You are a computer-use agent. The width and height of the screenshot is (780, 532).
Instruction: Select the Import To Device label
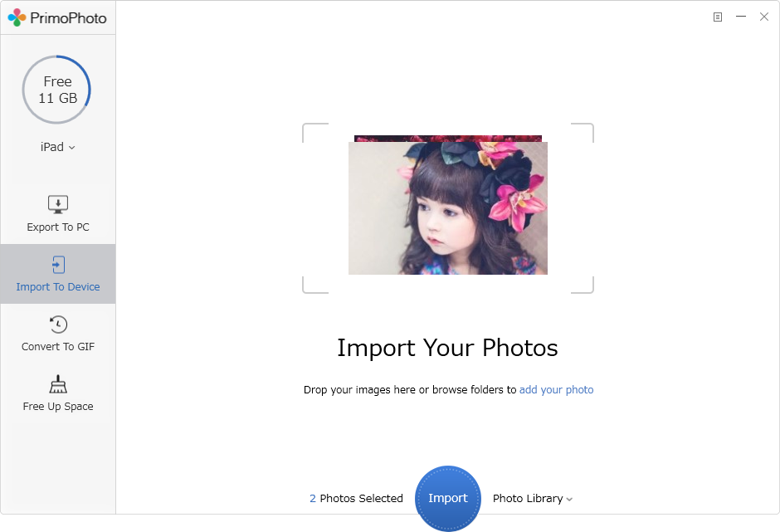(x=58, y=286)
